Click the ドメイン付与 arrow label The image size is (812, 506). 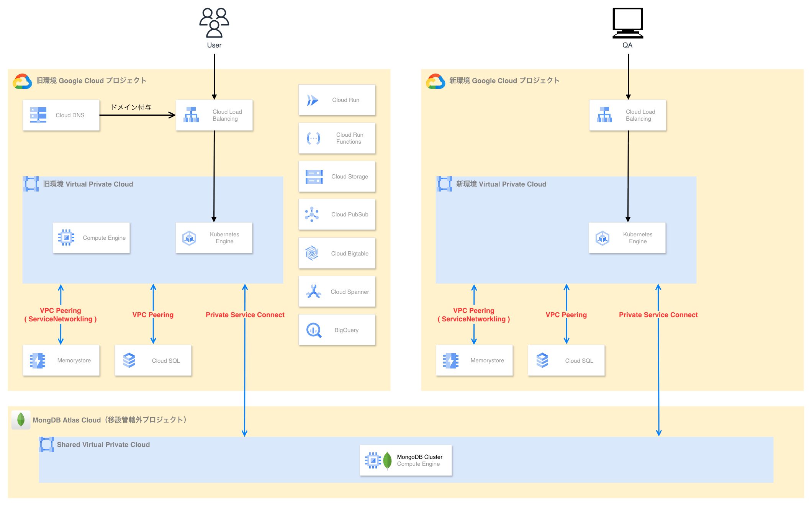click(x=131, y=107)
